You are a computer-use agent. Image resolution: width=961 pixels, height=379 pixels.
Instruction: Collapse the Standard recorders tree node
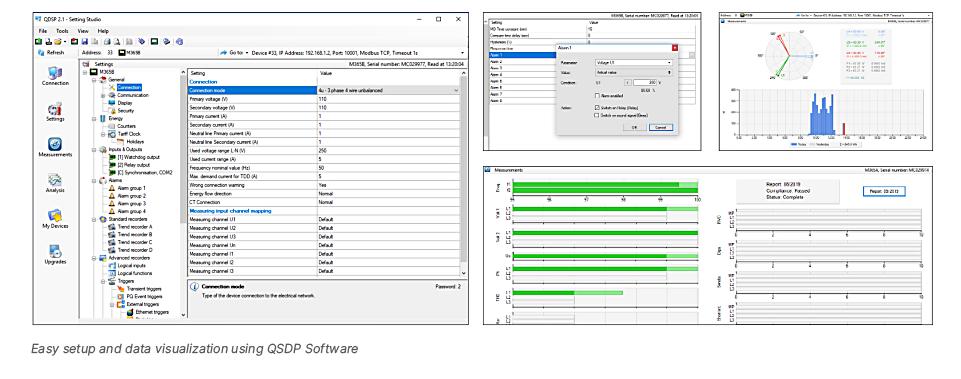pyautogui.click(x=94, y=219)
